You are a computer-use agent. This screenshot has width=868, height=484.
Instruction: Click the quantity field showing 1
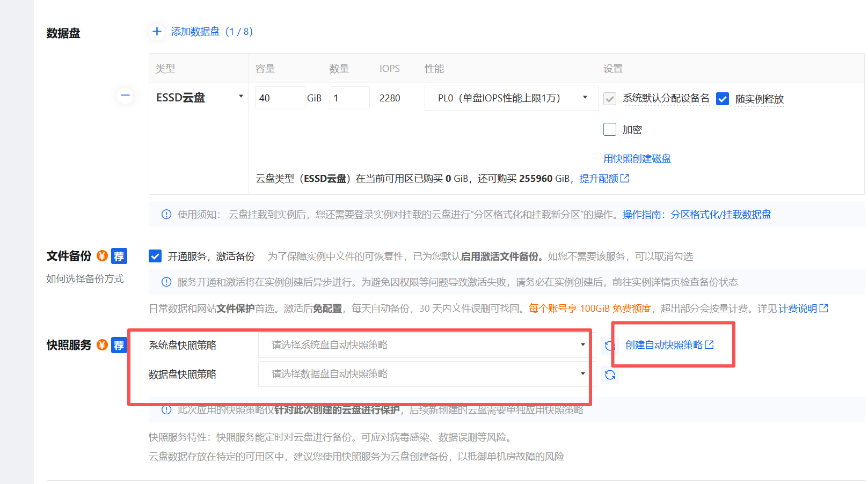pos(349,98)
